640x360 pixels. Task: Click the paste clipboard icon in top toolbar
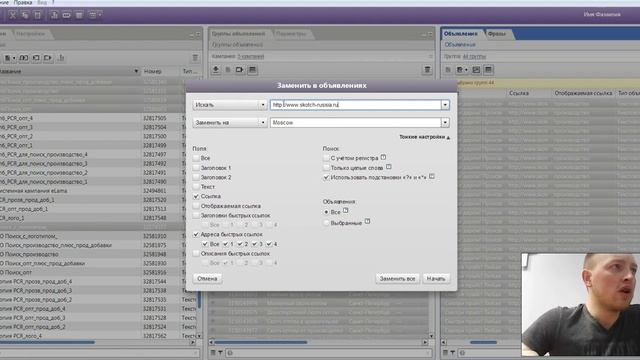[x=37, y=15]
